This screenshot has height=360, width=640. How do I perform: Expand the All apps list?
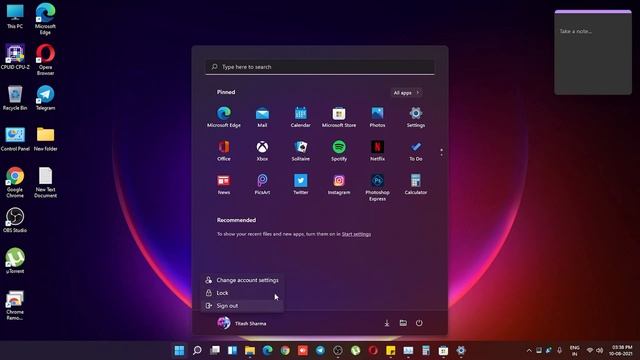[x=406, y=93]
